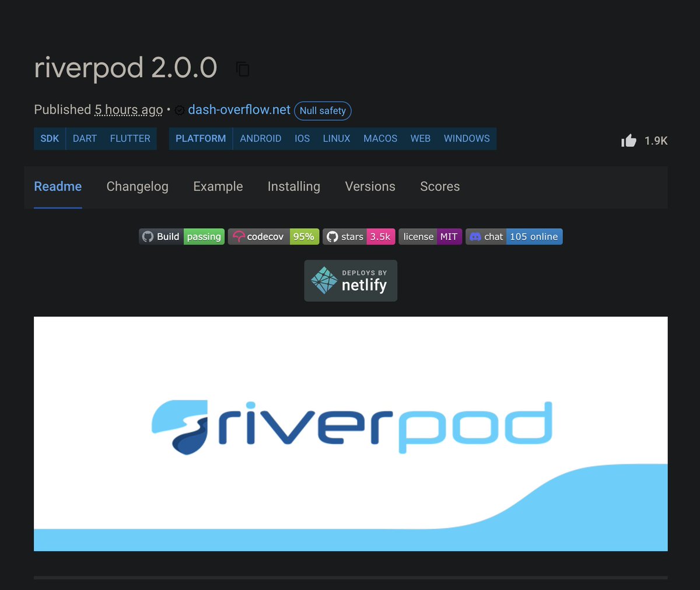The height and width of the screenshot is (590, 700).
Task: Click the SDK label tag
Action: [x=50, y=139]
